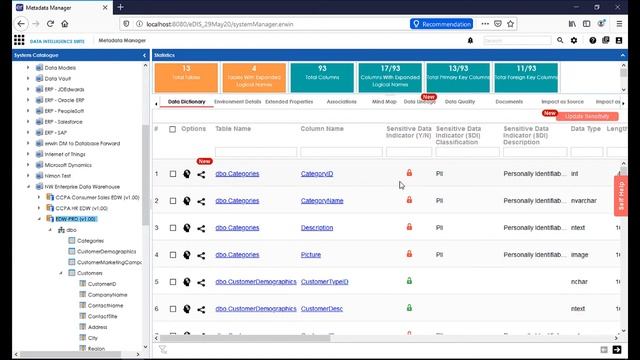
Task: Toggle the select-all checkbox in grid header
Action: pos(172,129)
